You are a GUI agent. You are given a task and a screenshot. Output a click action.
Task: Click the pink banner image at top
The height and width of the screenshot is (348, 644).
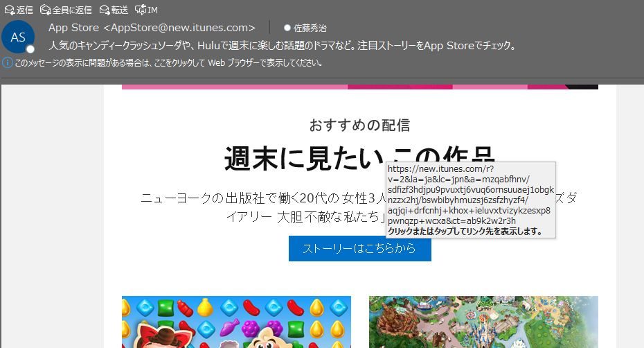pos(360,87)
